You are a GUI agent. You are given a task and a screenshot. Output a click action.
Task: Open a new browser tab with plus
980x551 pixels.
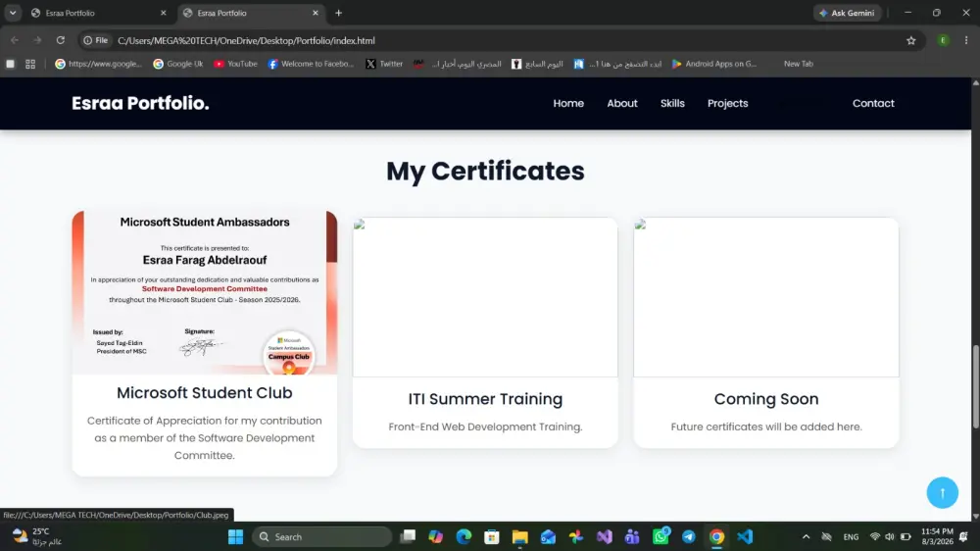[338, 13]
